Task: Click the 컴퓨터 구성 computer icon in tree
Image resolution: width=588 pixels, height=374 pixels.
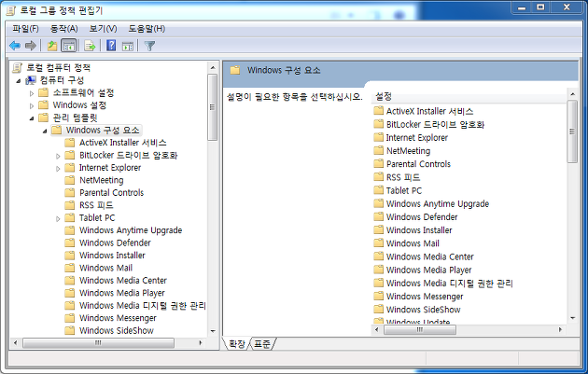Action: 31,80
